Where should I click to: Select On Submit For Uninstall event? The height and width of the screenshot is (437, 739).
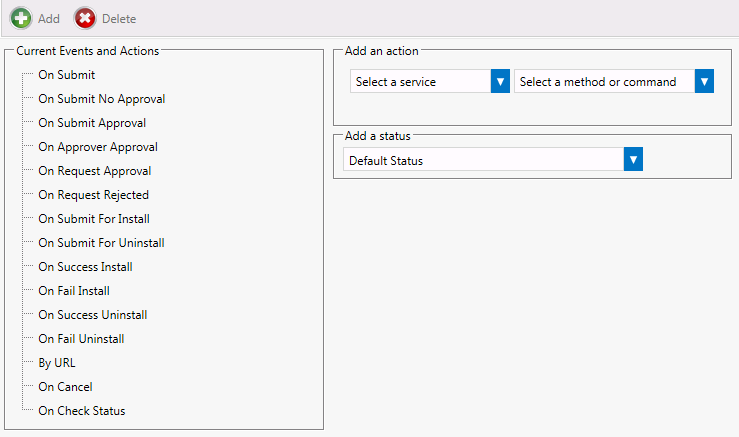pos(101,243)
